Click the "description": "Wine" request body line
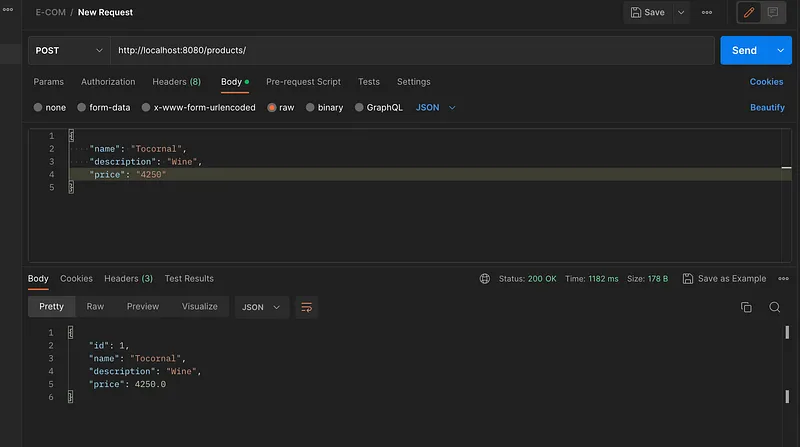This screenshot has height=447, width=800. pos(145,162)
